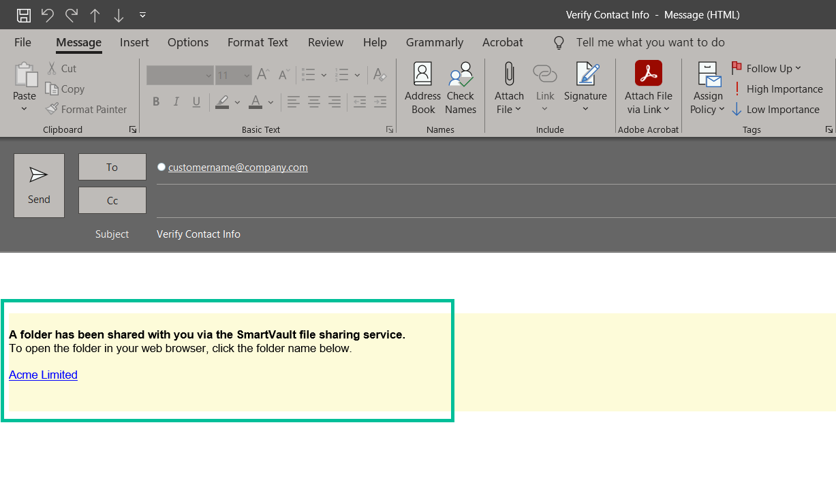Click the Save icon in title bar
The height and width of the screenshot is (504, 836).
click(x=23, y=15)
